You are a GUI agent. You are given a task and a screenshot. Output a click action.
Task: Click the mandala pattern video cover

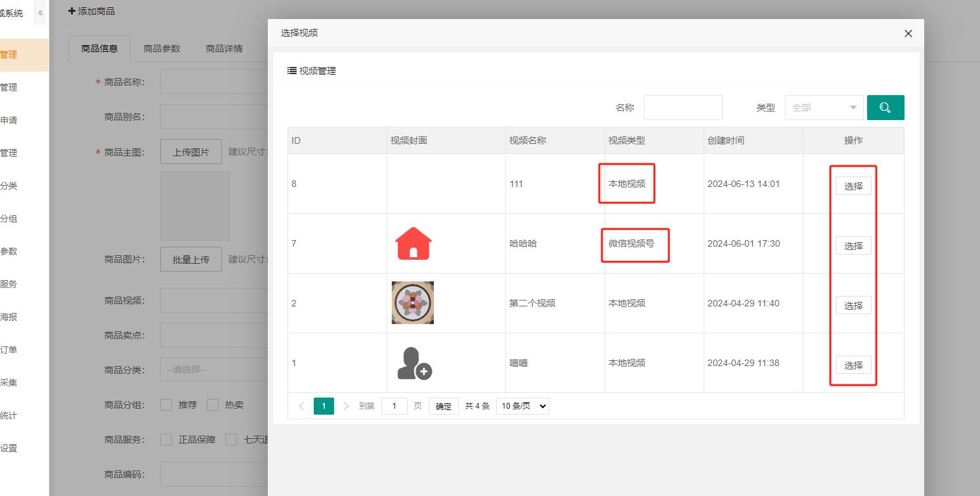pyautogui.click(x=413, y=302)
